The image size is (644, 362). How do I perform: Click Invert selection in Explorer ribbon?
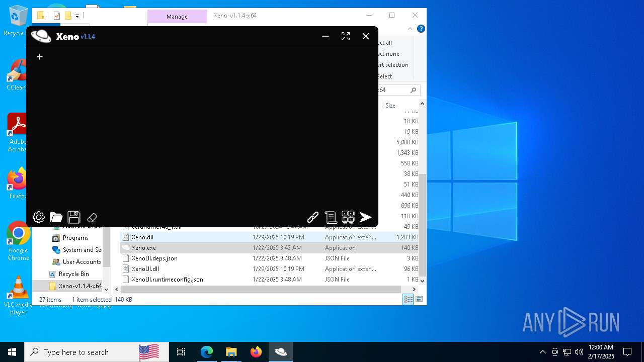tap(392, 65)
